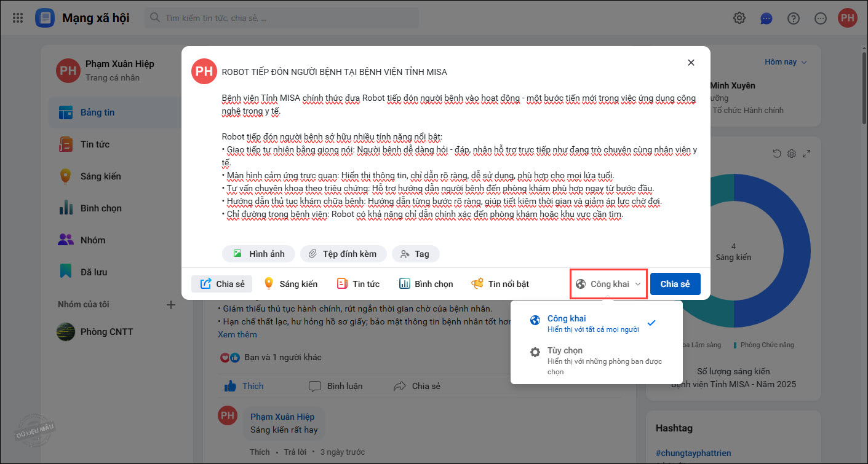Open the Hôm nay date dropdown
Image resolution: width=868 pixels, height=464 pixels.
pyautogui.click(x=785, y=62)
